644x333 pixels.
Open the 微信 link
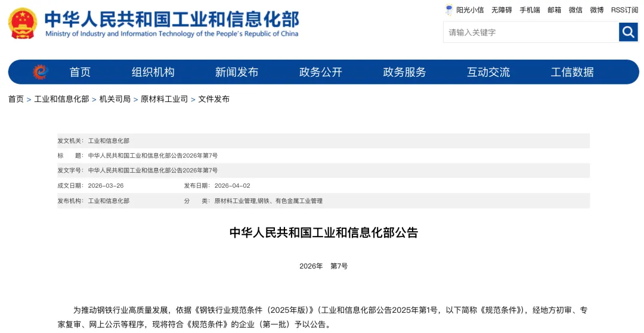tap(575, 10)
